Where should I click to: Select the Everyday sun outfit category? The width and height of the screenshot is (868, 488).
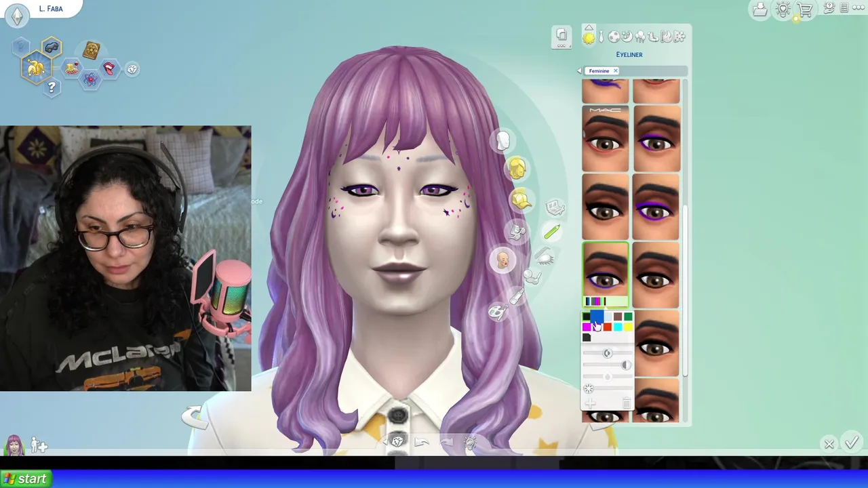[589, 38]
